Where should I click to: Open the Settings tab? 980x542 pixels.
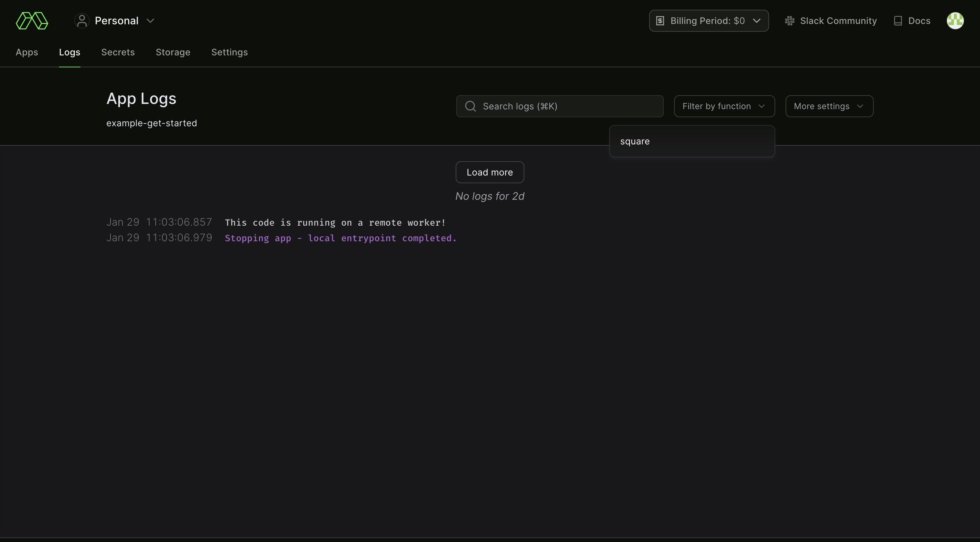[x=229, y=52]
